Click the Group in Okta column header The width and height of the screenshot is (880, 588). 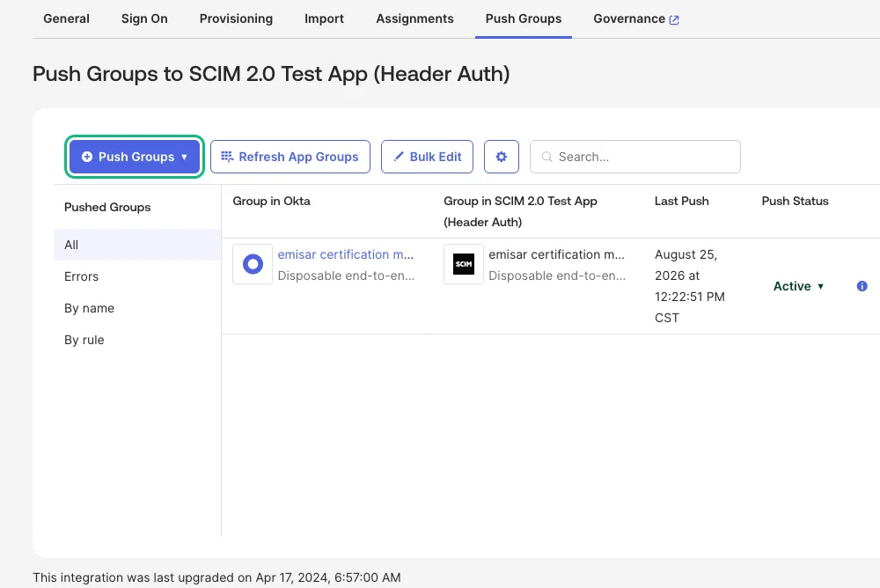point(271,201)
